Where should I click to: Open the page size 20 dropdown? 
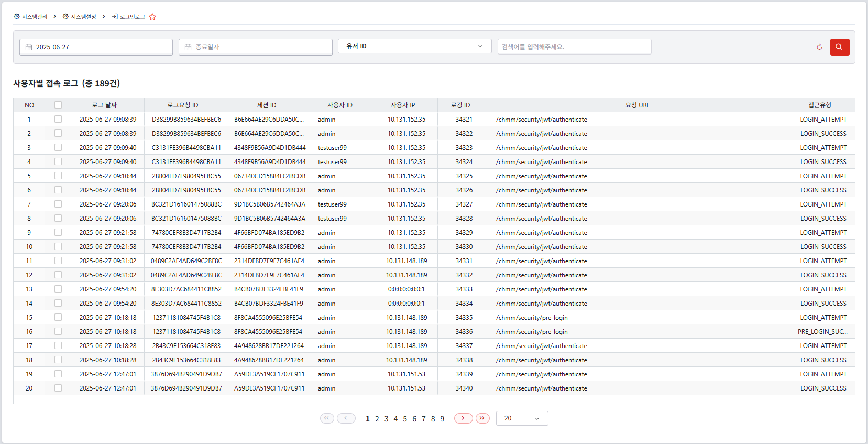point(522,418)
